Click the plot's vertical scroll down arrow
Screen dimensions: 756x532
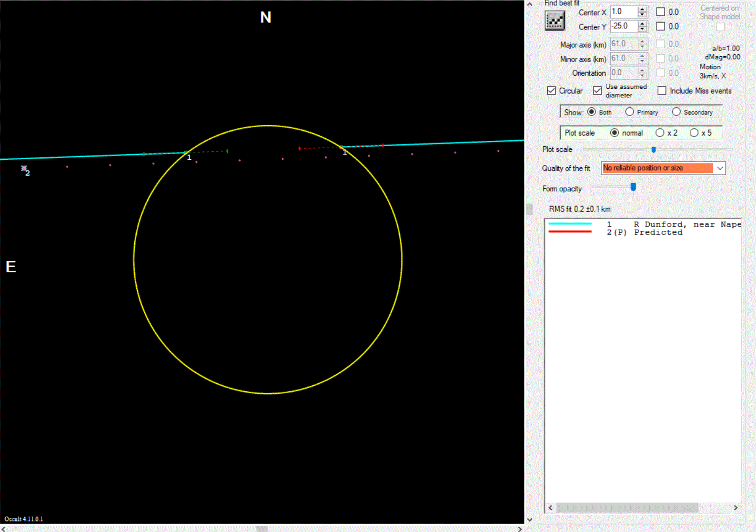point(530,520)
